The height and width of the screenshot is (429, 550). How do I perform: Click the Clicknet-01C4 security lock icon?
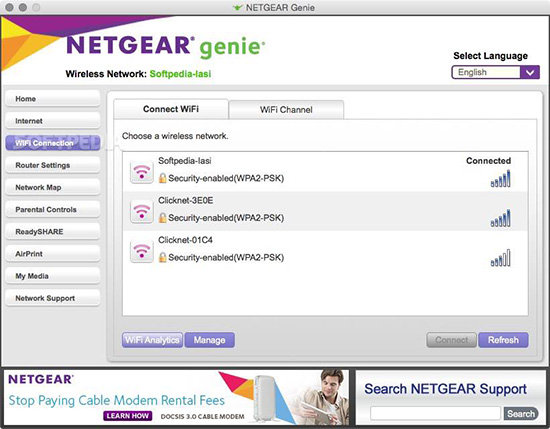coord(162,257)
